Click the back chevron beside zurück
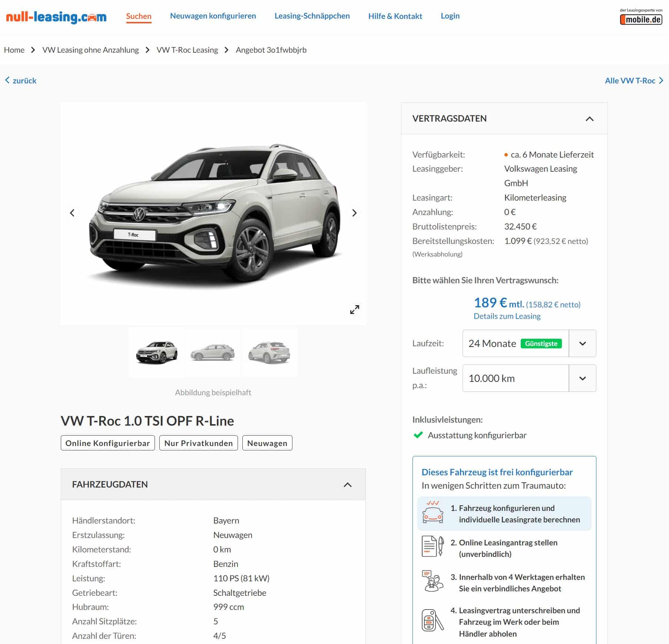669x644 pixels. [x=7, y=80]
